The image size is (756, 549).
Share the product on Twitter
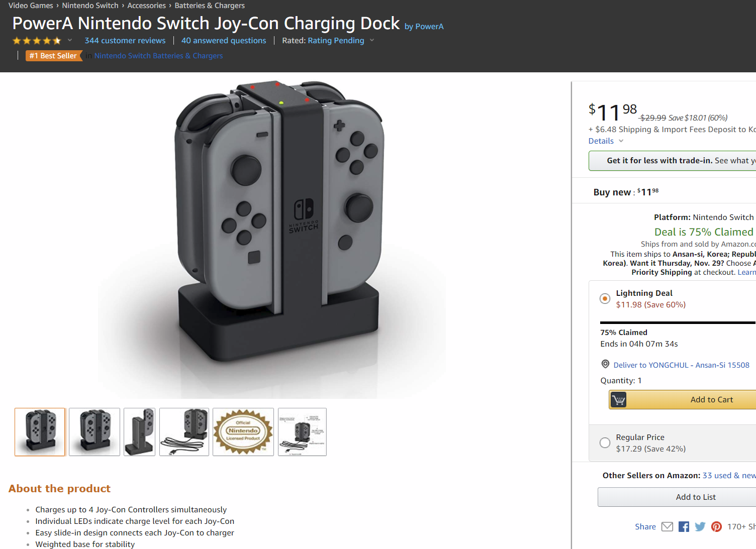tap(700, 526)
